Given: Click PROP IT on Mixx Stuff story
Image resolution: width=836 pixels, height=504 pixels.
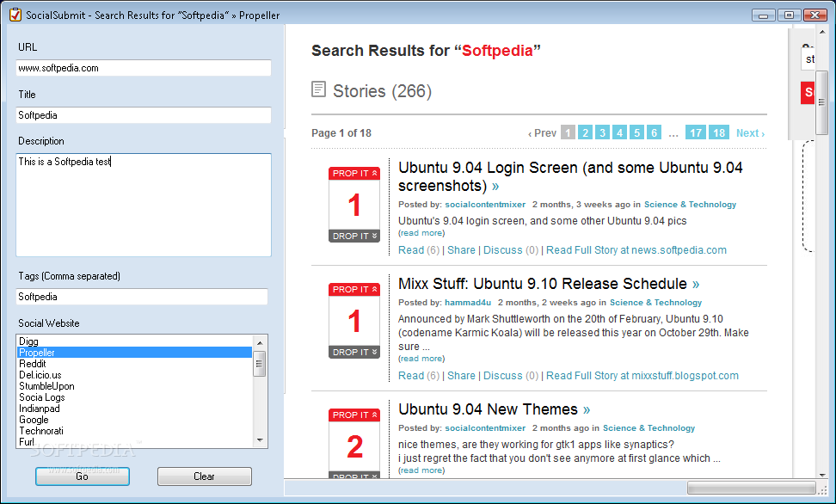Looking at the screenshot, I should coord(354,289).
